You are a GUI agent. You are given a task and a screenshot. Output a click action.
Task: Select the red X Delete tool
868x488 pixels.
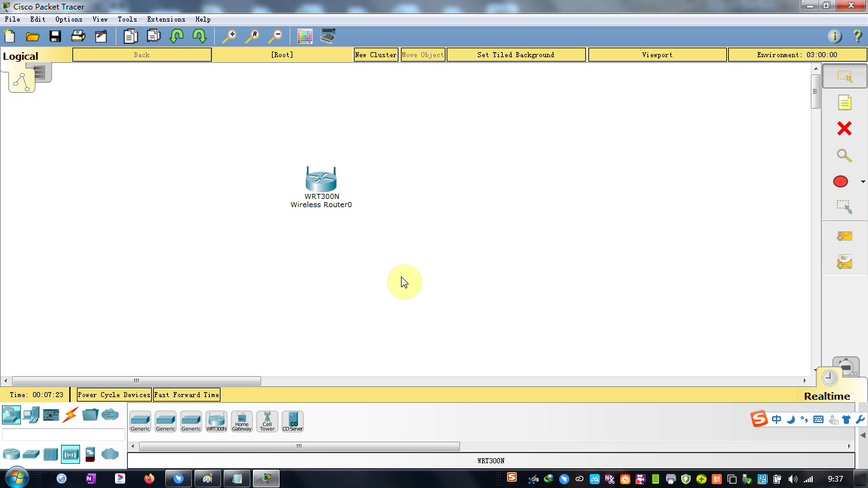click(844, 129)
